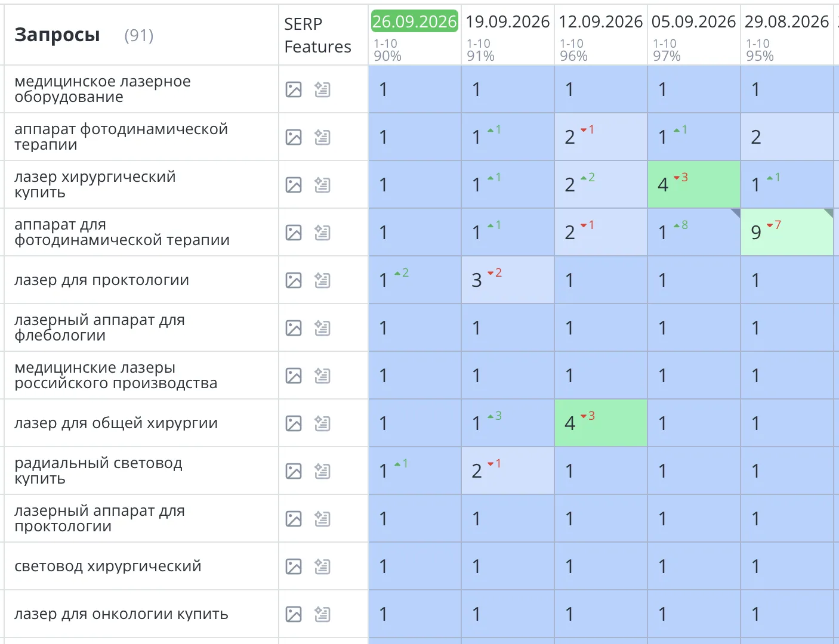Click query лазерный аппарат для флебологии

(x=100, y=327)
